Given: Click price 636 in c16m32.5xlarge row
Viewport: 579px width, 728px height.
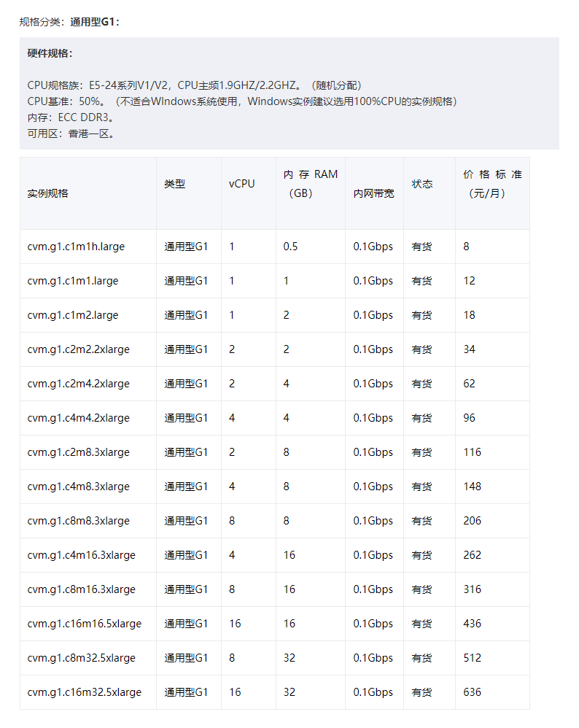Looking at the screenshot, I should (x=473, y=693).
